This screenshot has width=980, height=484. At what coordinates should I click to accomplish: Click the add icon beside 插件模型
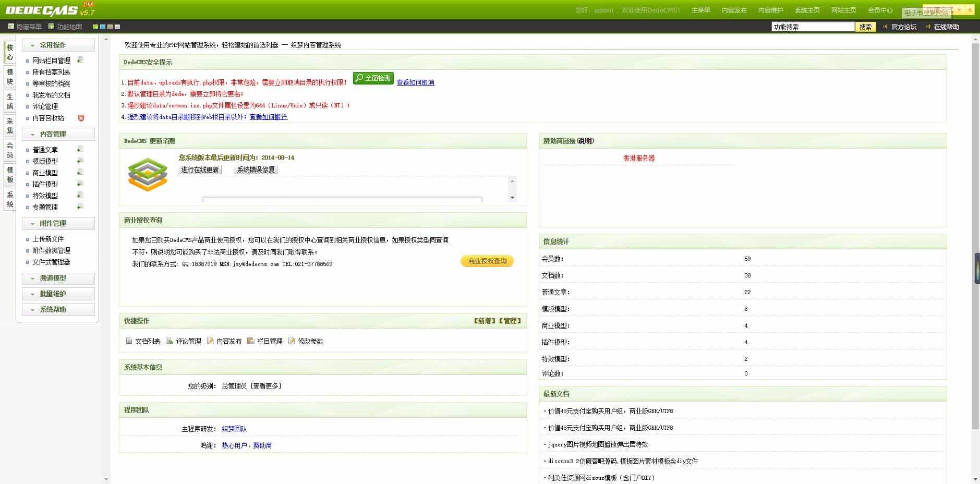(80, 184)
